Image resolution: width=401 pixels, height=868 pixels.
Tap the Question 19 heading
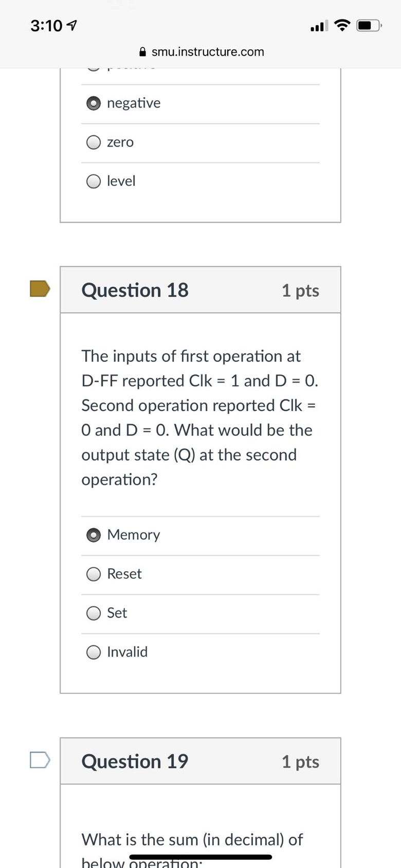(135, 762)
